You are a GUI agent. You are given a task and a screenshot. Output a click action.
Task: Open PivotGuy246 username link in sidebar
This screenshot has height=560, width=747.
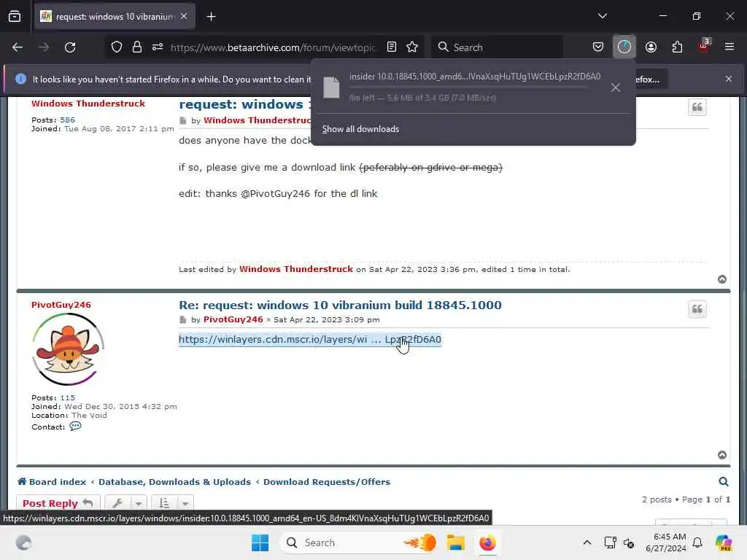point(61,305)
